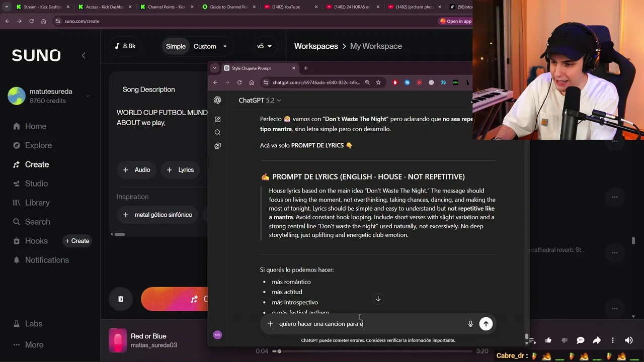The width and height of the screenshot is (644, 362).
Task: Start a new chat in the ChatGPT sidebar
Action: click(x=217, y=119)
